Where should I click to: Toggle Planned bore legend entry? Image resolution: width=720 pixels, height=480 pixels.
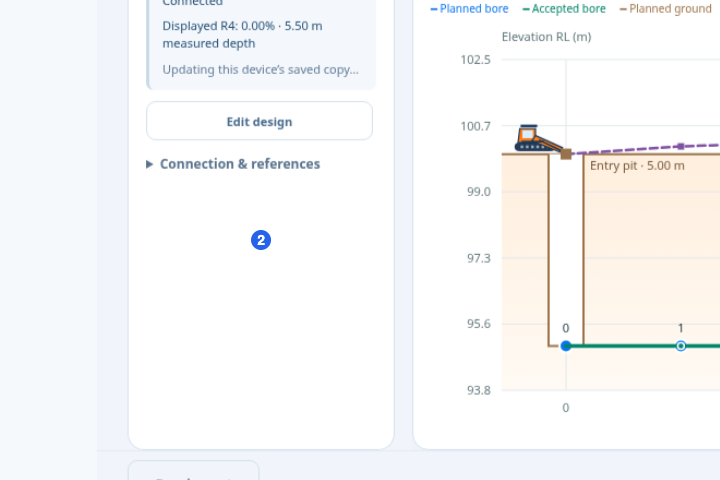[x=469, y=9]
